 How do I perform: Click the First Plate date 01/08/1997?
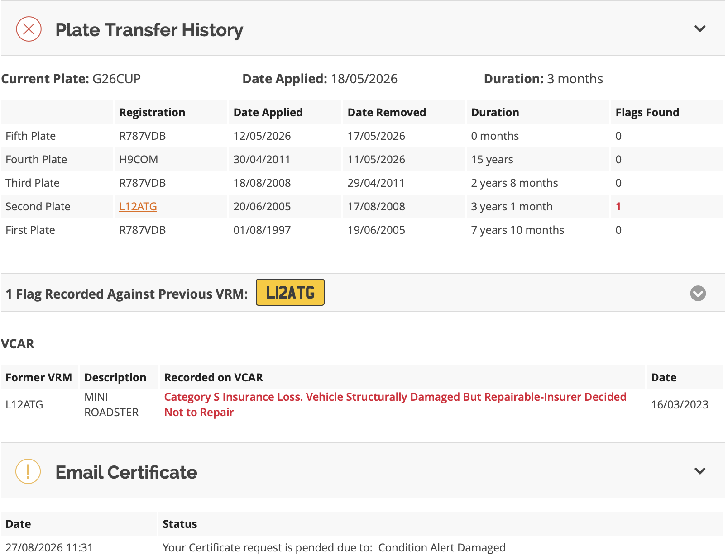click(x=262, y=230)
